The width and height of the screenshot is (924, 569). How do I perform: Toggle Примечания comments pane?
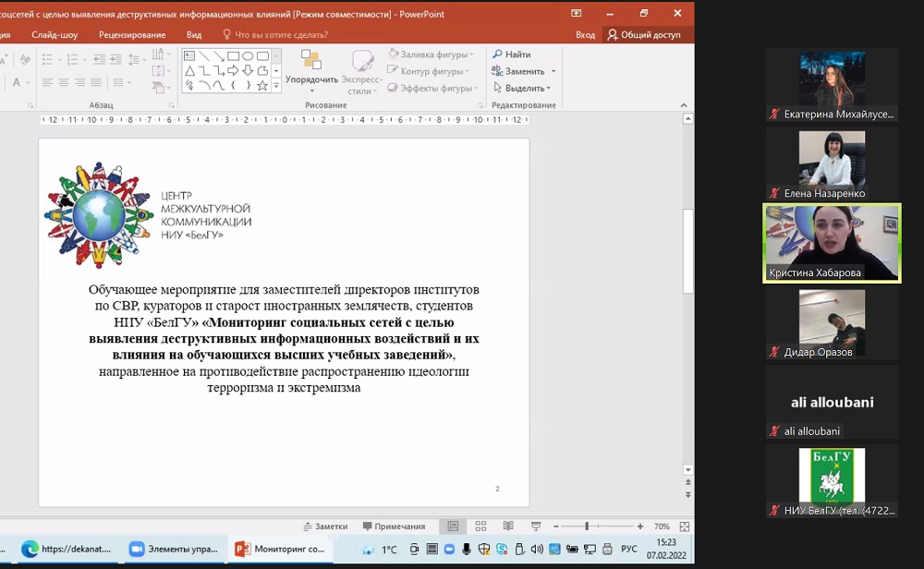pos(394,527)
